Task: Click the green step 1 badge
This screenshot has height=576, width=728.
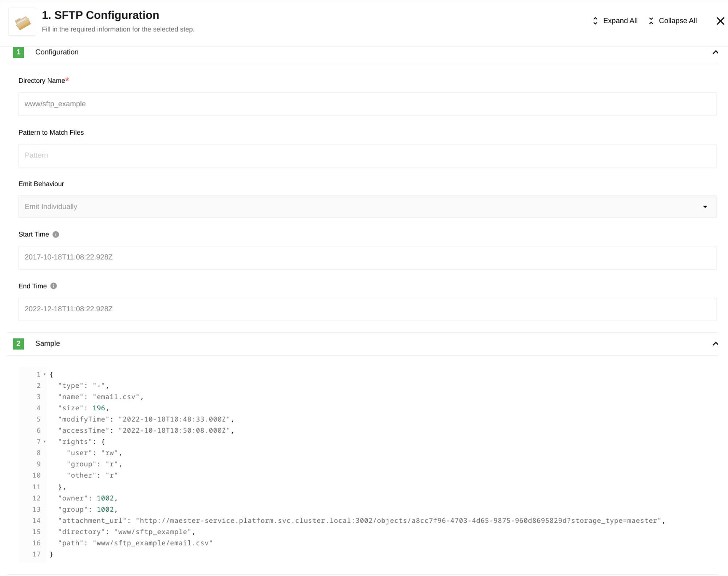Action: point(19,52)
